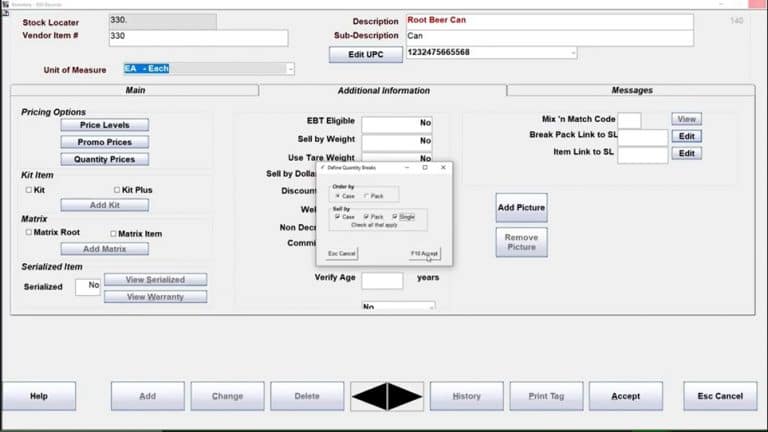Minimize the Define Quantity Breaks dialog
The image size is (768, 432).
405,168
